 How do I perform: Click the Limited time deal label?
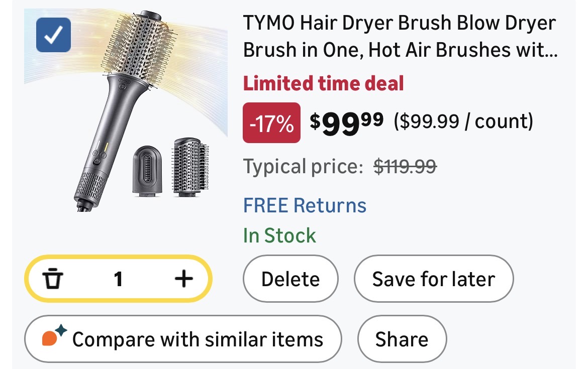click(x=323, y=83)
